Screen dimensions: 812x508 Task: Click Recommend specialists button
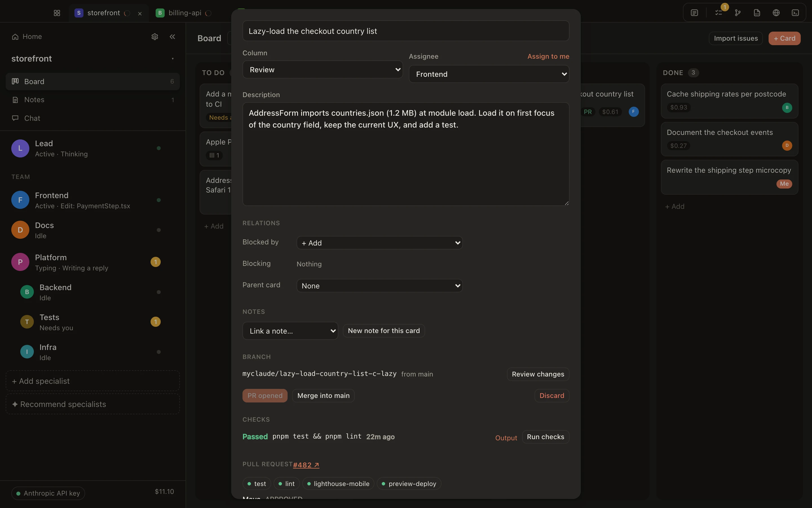coord(92,404)
